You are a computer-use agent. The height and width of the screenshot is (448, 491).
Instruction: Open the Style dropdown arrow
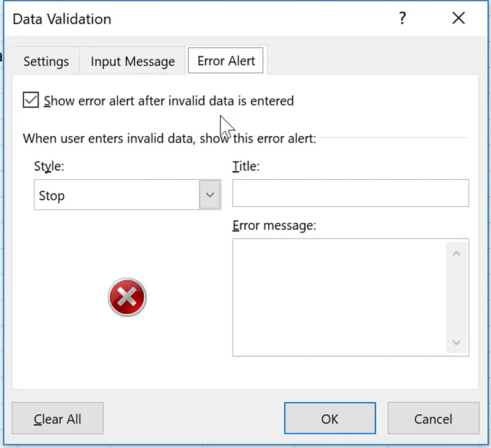(x=210, y=195)
